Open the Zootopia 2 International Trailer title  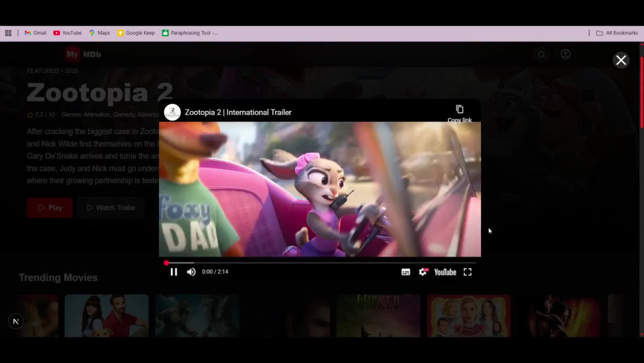pos(238,112)
